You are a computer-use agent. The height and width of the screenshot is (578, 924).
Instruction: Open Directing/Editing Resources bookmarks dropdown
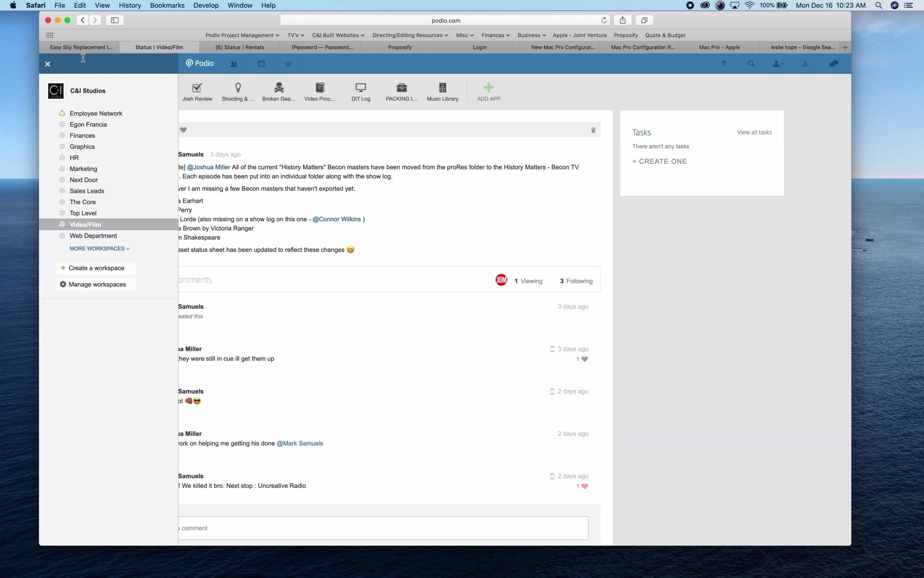click(x=410, y=35)
